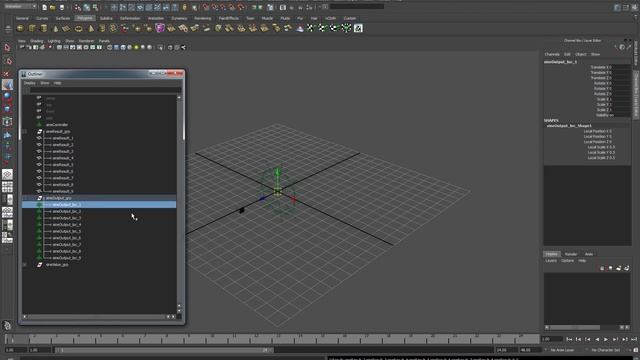Activate the Rotate tool in the toolbox
Image resolution: width=640 pixels, height=360 pixels.
[7, 97]
